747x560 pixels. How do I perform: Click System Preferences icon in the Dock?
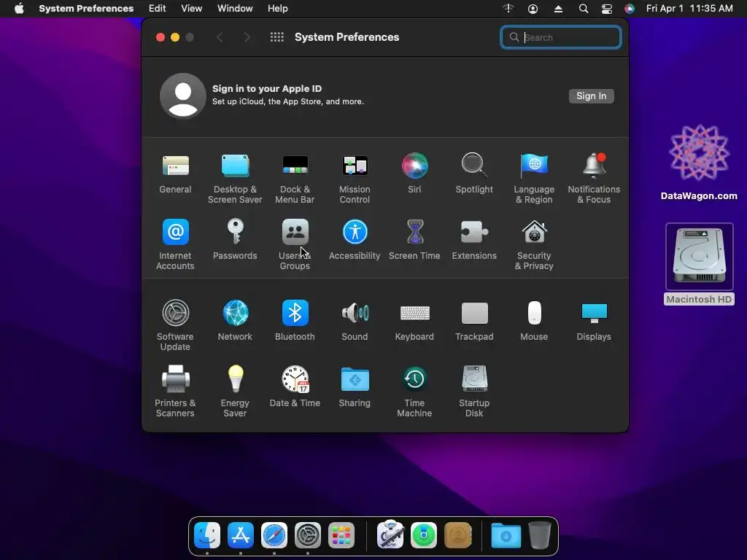pyautogui.click(x=308, y=535)
